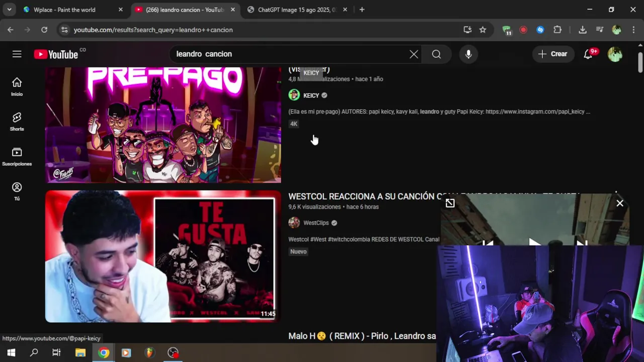The height and width of the screenshot is (362, 644).
Task: Open the red record extension
Action: point(523,30)
